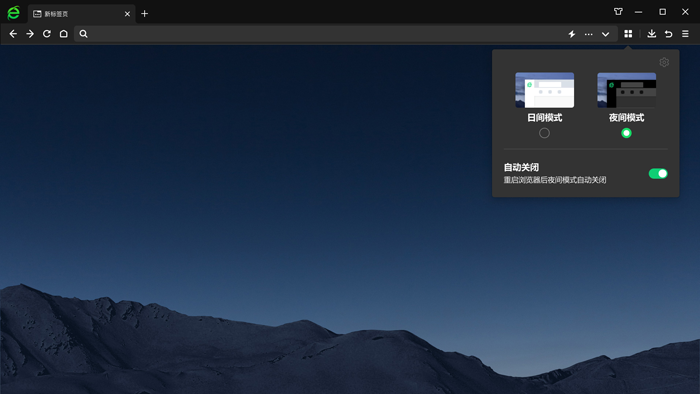Click the day mode preview thumbnail
Screen dimensions: 700x394
[x=545, y=90]
